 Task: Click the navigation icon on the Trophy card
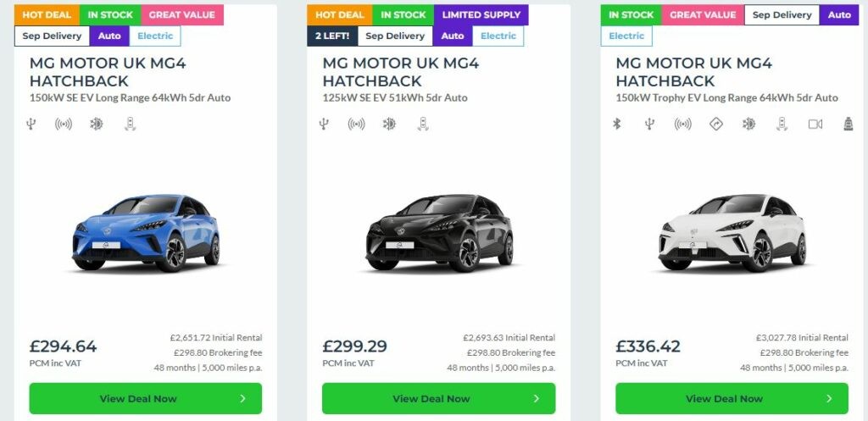[x=715, y=125]
